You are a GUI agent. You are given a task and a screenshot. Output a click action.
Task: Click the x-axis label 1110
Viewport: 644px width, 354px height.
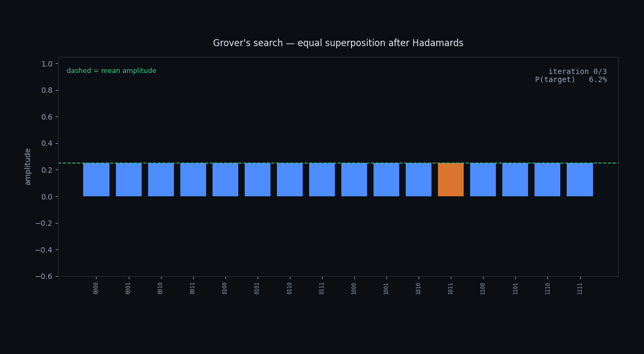(x=547, y=288)
